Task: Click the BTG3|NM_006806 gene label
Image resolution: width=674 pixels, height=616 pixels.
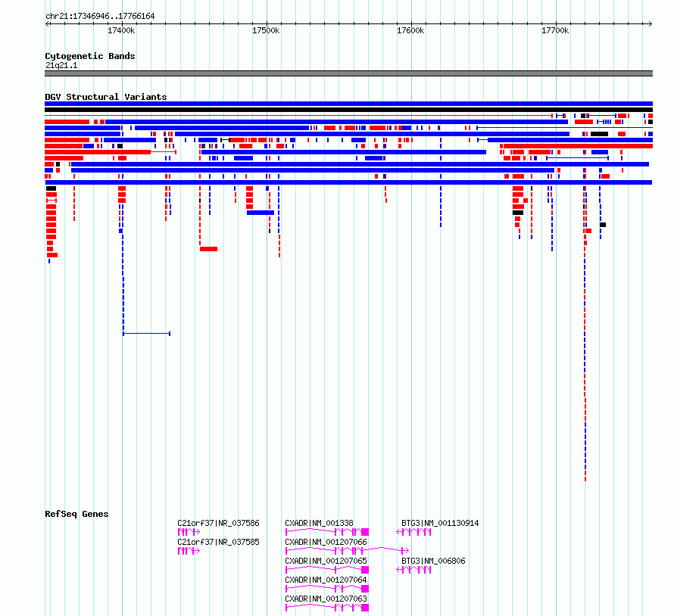Action: click(x=433, y=561)
